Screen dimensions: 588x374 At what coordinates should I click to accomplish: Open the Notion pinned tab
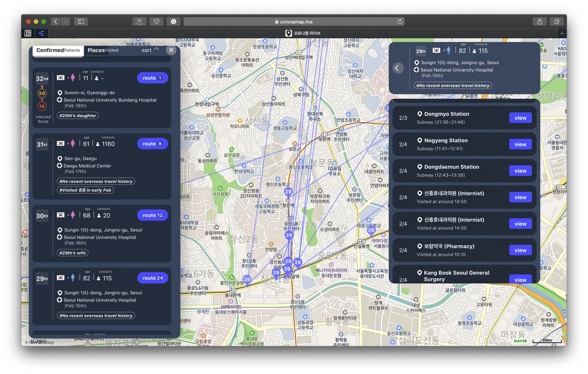click(x=28, y=33)
